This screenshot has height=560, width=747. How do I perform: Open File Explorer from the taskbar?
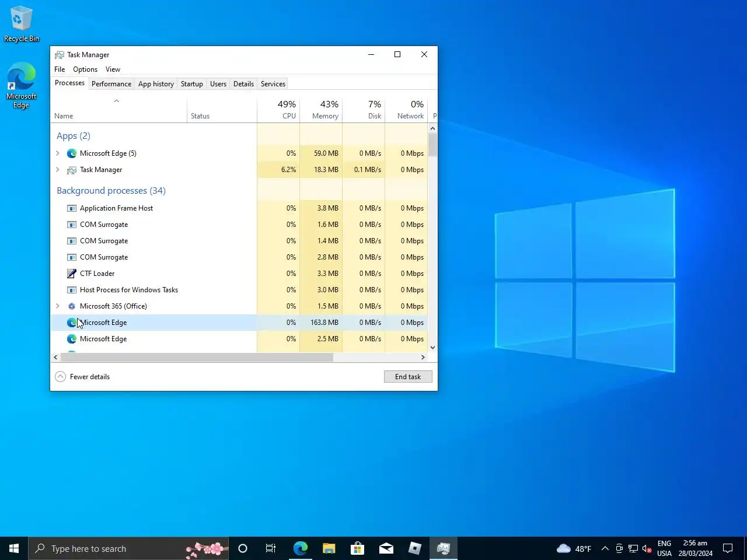pyautogui.click(x=329, y=548)
